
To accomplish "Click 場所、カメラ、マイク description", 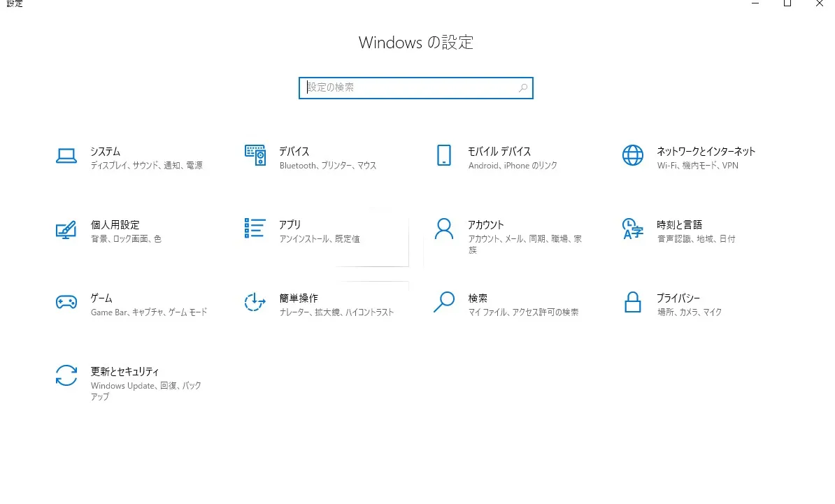I will click(x=690, y=312).
